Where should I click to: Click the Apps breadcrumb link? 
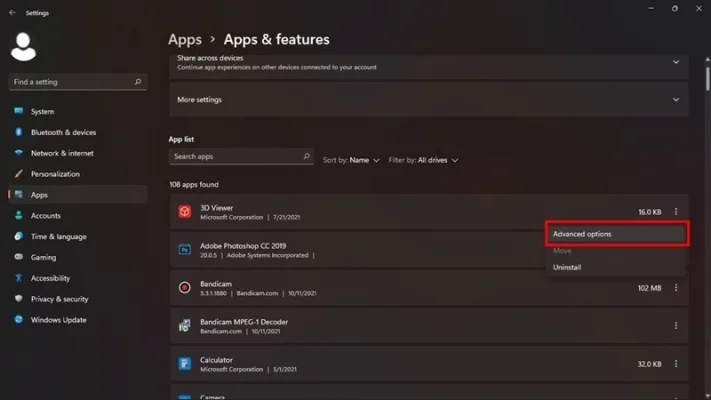point(185,40)
